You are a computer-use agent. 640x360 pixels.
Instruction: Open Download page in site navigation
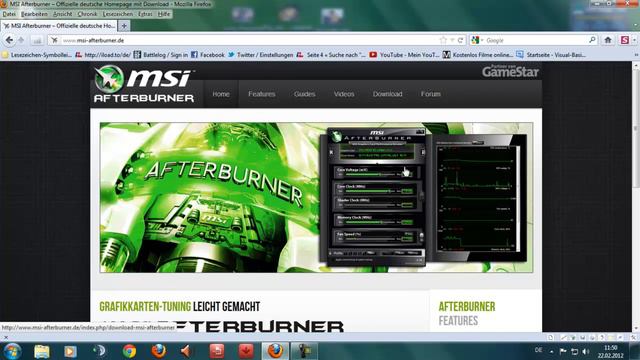click(387, 94)
